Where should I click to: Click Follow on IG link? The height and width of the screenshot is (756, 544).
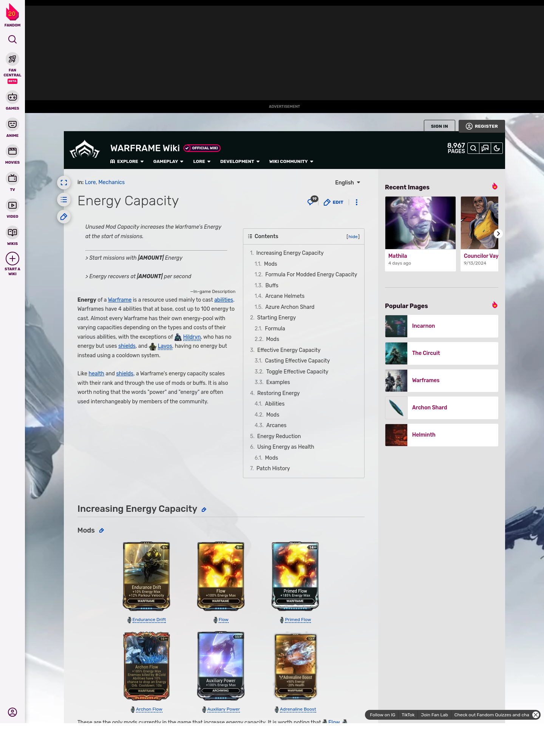(382, 715)
